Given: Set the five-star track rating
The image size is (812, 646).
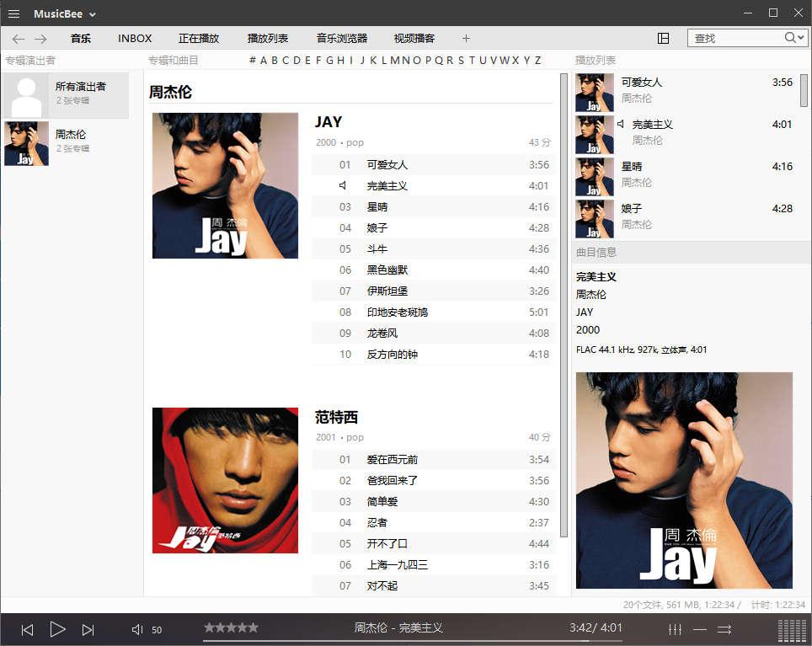Looking at the screenshot, I should pos(231,627).
